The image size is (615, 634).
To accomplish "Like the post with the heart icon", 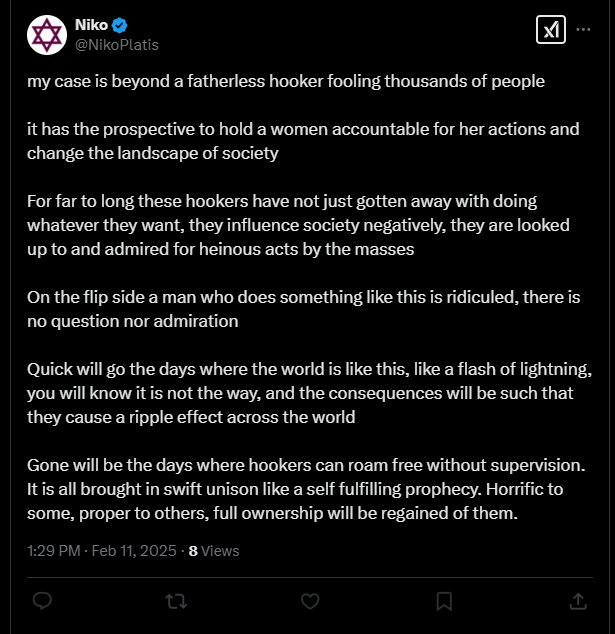I will (310, 601).
